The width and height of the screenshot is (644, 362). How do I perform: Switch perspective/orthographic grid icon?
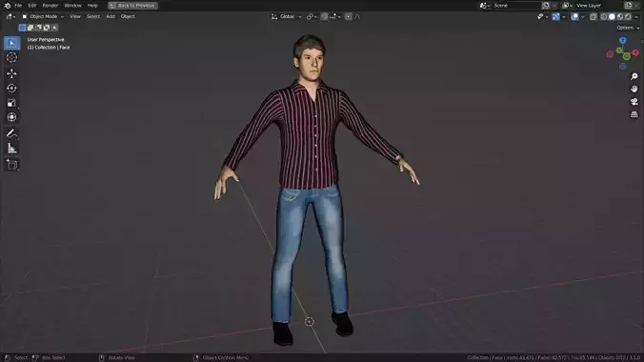634,114
